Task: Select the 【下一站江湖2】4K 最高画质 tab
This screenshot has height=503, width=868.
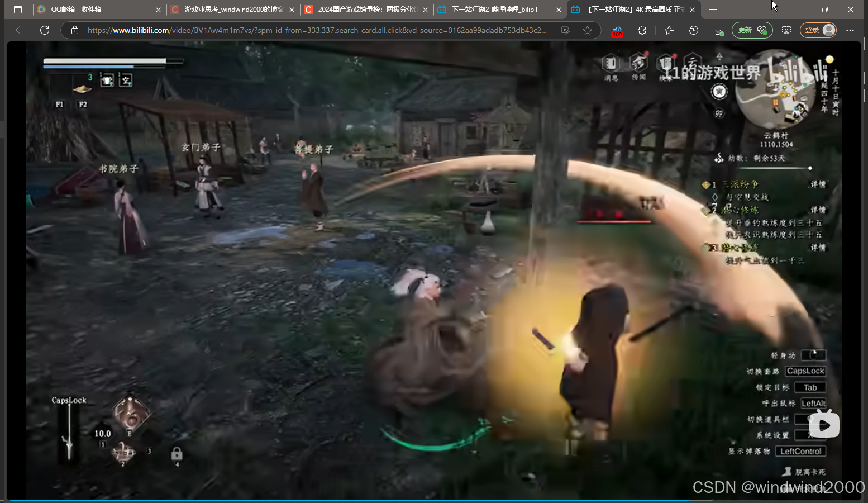Action: point(634,10)
